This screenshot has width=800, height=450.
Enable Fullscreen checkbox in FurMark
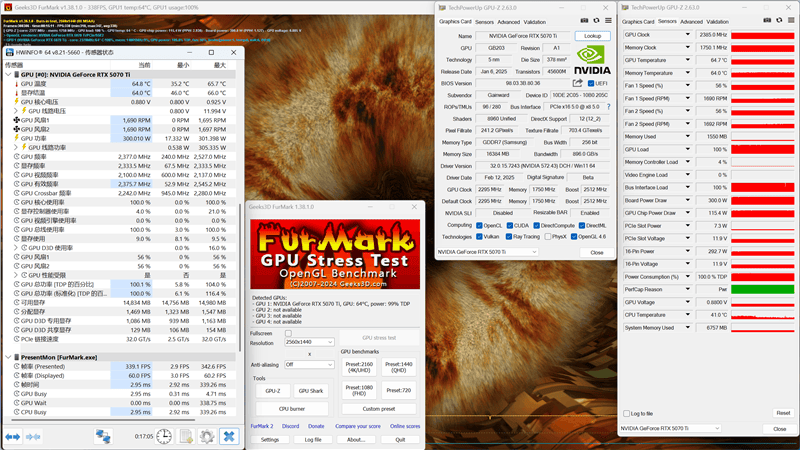pyautogui.click(x=288, y=333)
